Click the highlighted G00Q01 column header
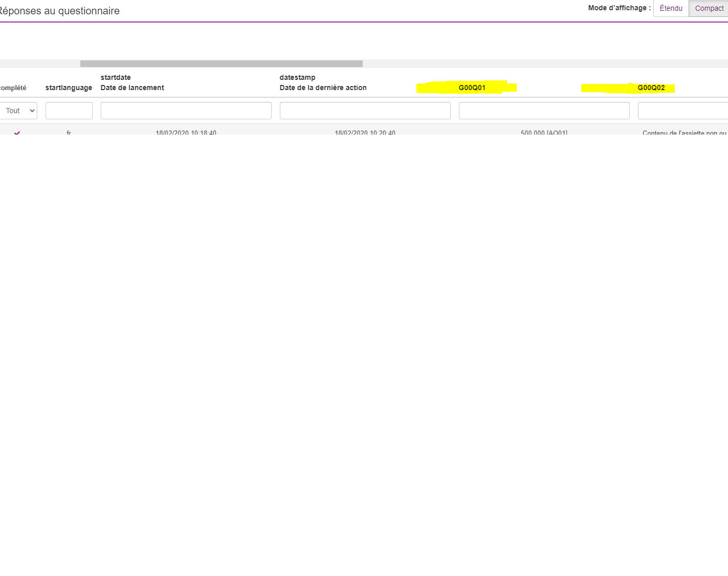The width and height of the screenshot is (728, 576). pyautogui.click(x=472, y=88)
